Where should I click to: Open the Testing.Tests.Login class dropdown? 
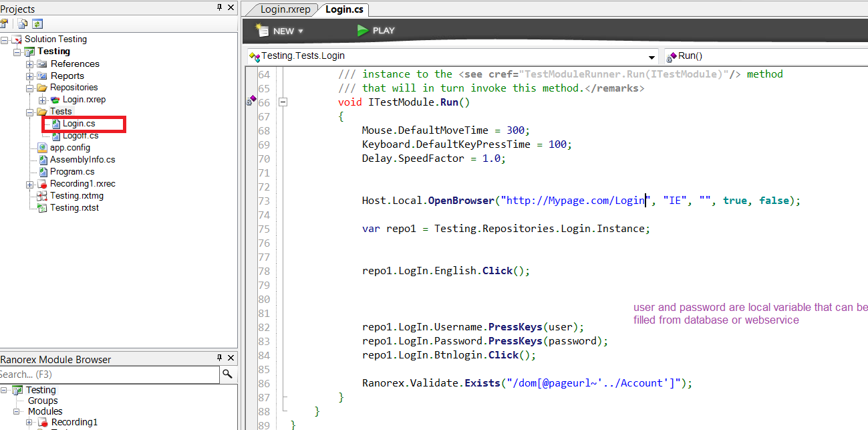click(652, 57)
